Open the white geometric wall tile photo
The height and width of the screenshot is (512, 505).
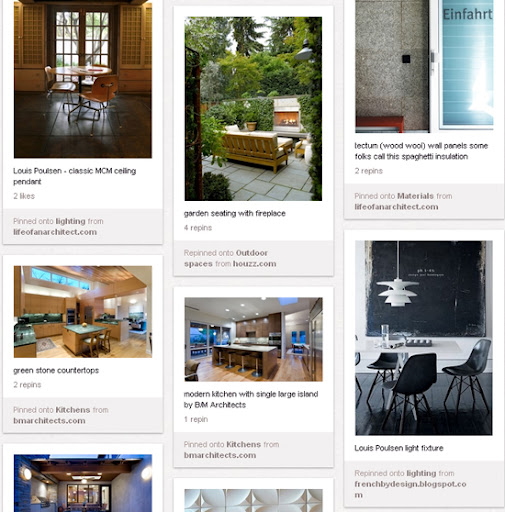click(253, 500)
